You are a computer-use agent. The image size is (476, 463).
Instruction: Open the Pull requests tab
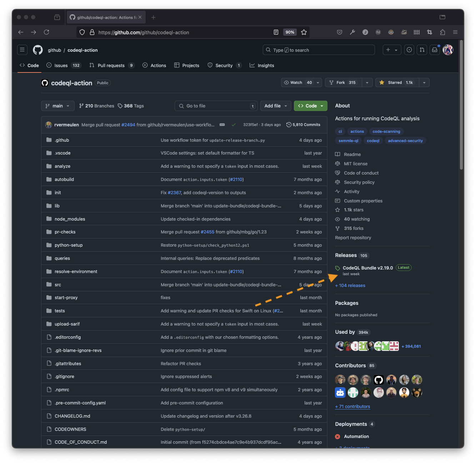[112, 65]
